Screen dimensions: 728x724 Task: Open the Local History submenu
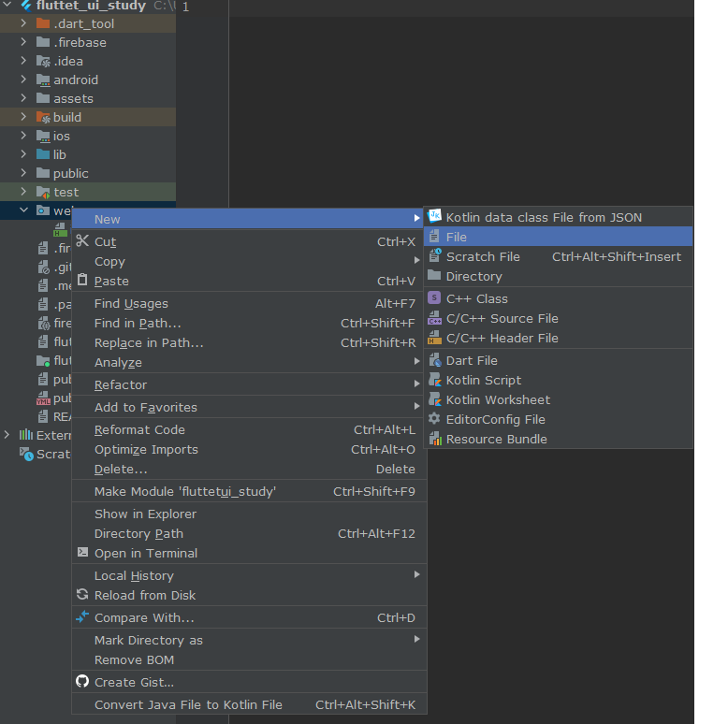[249, 575]
